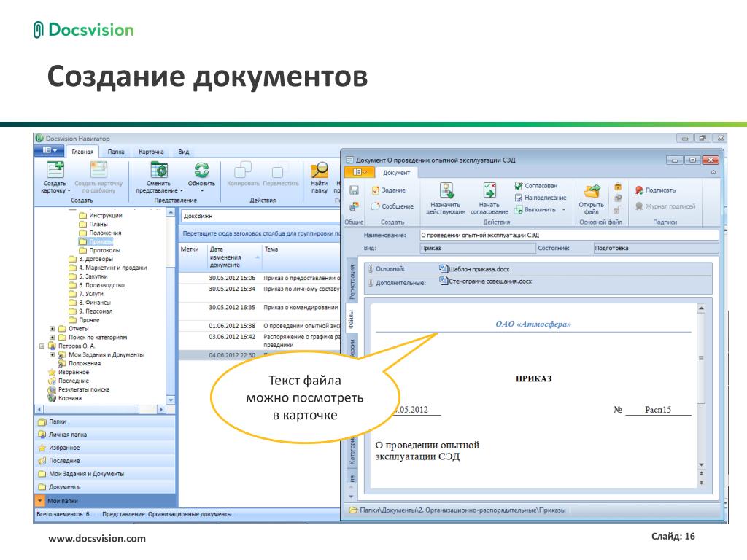Viewport: 747px width, 560px height.
Task: Open the Выполнить dropdown arrow
Action: [564, 209]
